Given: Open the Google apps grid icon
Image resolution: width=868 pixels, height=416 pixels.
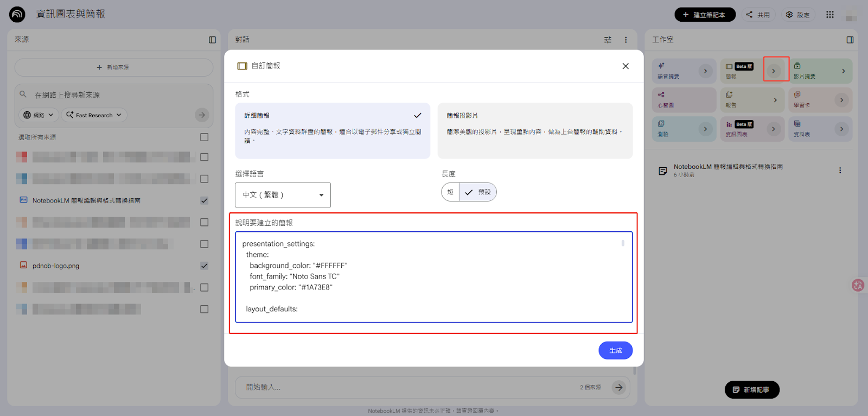Looking at the screenshot, I should [x=829, y=15].
